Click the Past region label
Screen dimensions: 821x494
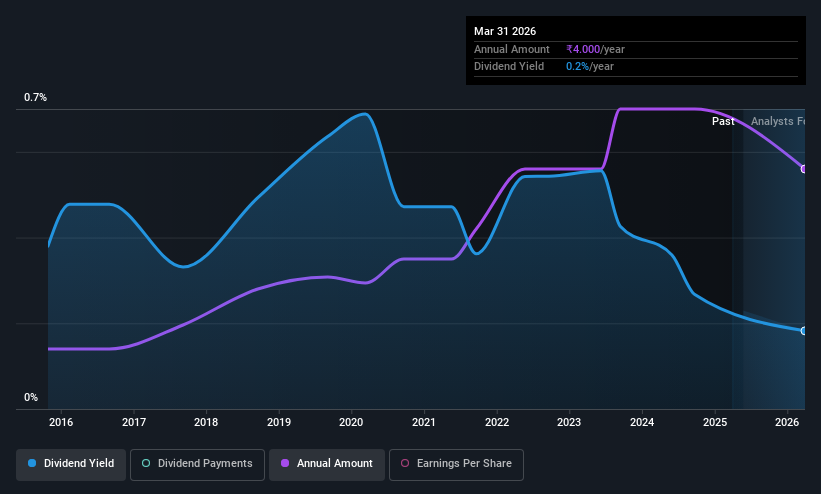point(723,122)
